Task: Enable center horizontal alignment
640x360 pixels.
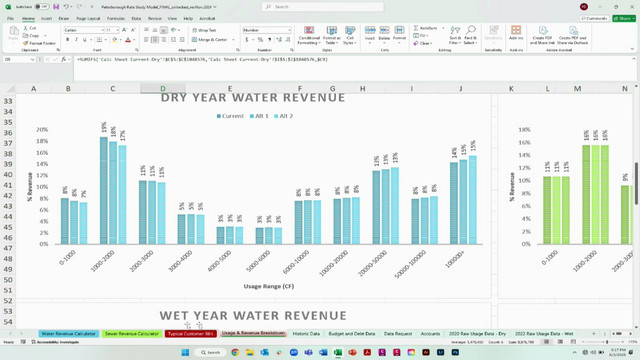Action: 155,40
